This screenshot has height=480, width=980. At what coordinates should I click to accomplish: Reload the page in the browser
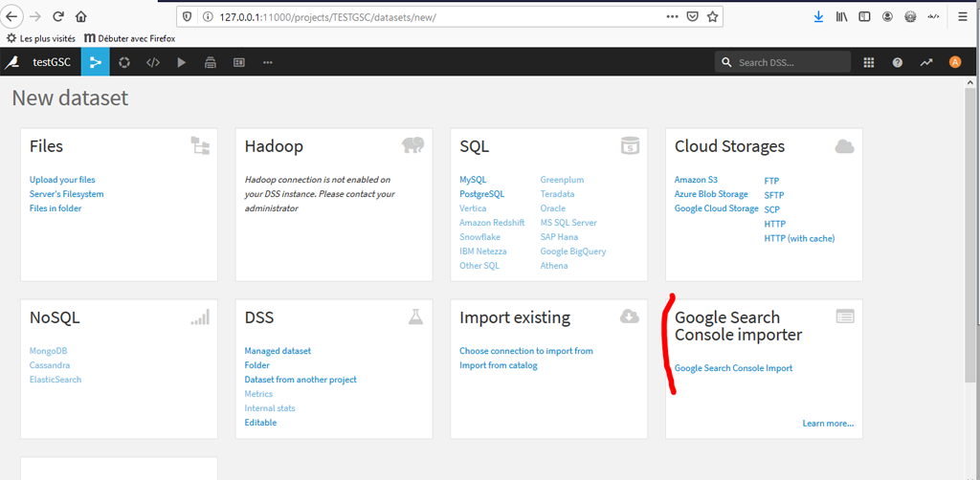pyautogui.click(x=58, y=16)
